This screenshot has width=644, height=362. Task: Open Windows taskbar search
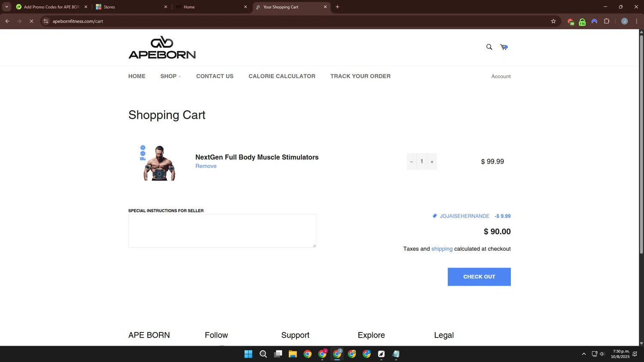[x=263, y=354]
